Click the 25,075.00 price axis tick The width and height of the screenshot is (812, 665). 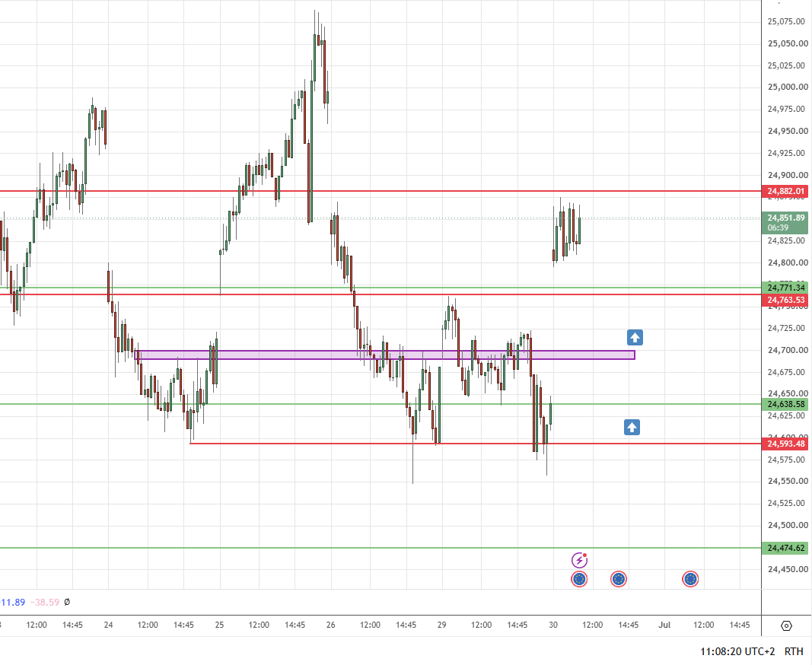coord(788,22)
